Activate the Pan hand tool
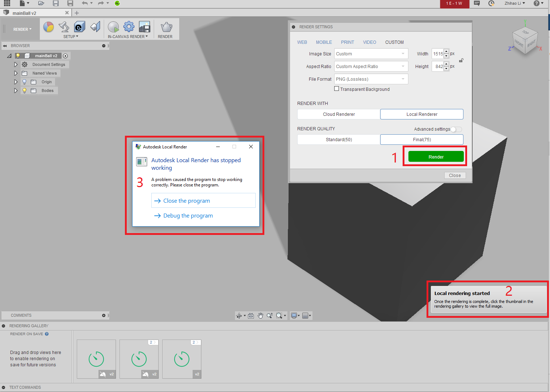550x392 pixels. pyautogui.click(x=260, y=315)
